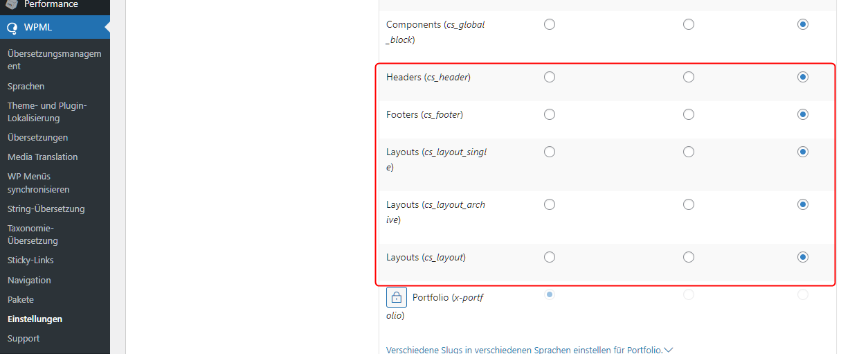The height and width of the screenshot is (354, 868).
Task: Click the Performance menu icon
Action: [12, 4]
